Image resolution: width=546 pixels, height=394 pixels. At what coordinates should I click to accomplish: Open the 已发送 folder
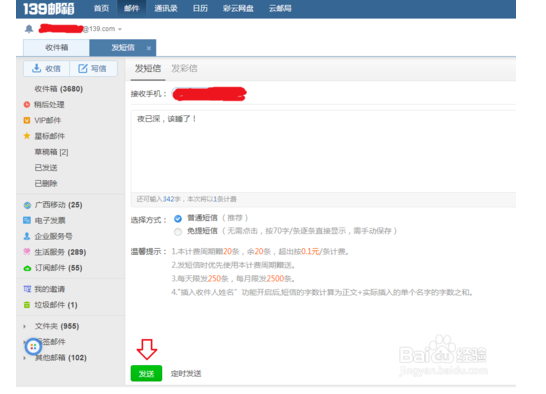pyautogui.click(x=46, y=168)
